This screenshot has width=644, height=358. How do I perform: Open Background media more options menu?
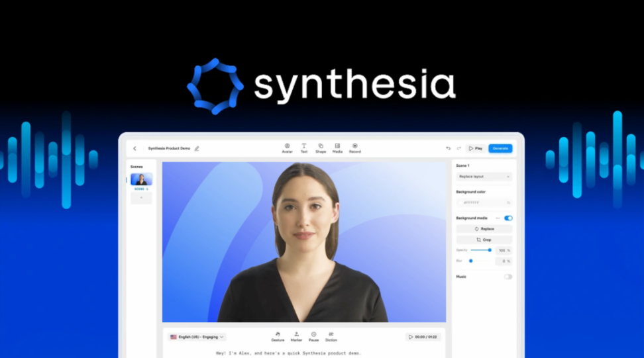click(x=498, y=218)
